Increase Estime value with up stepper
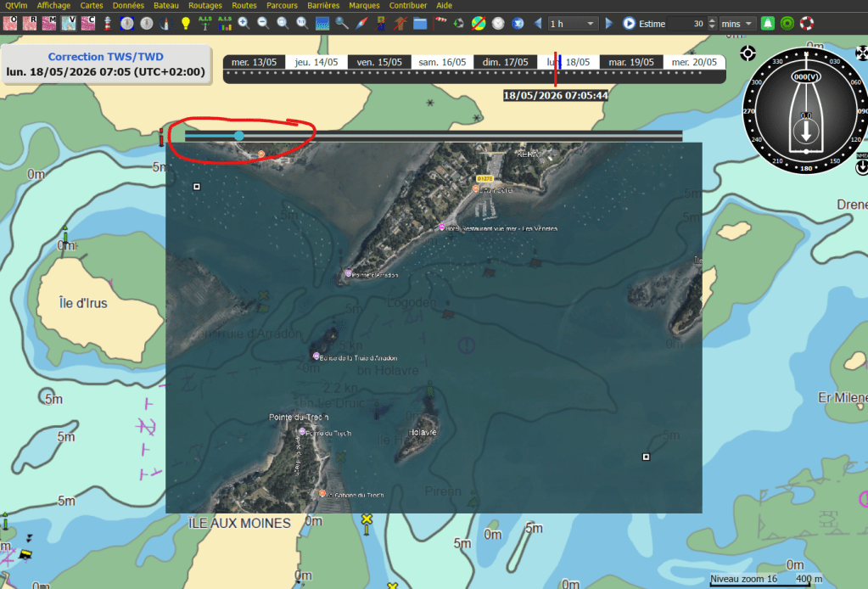 [x=712, y=20]
